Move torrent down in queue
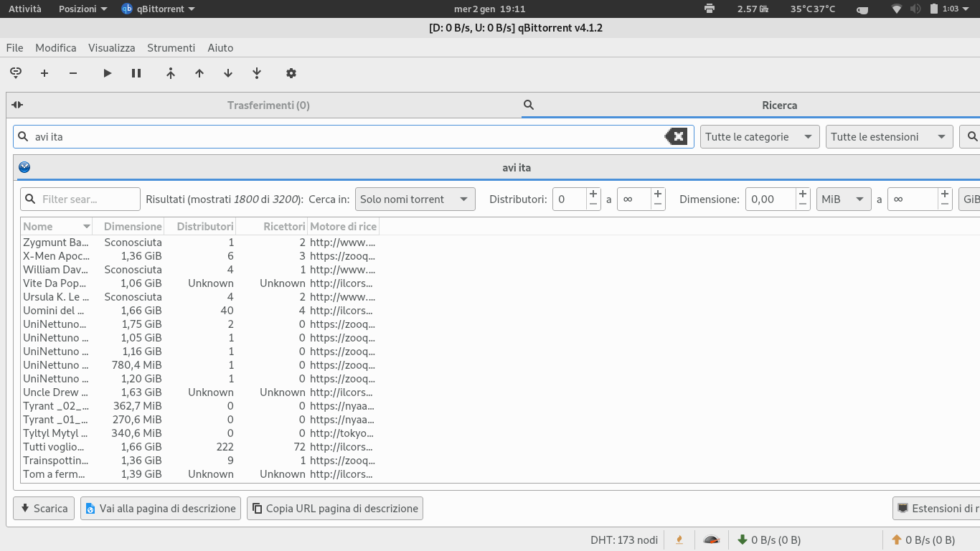This screenshot has height=551, width=980. [228, 72]
